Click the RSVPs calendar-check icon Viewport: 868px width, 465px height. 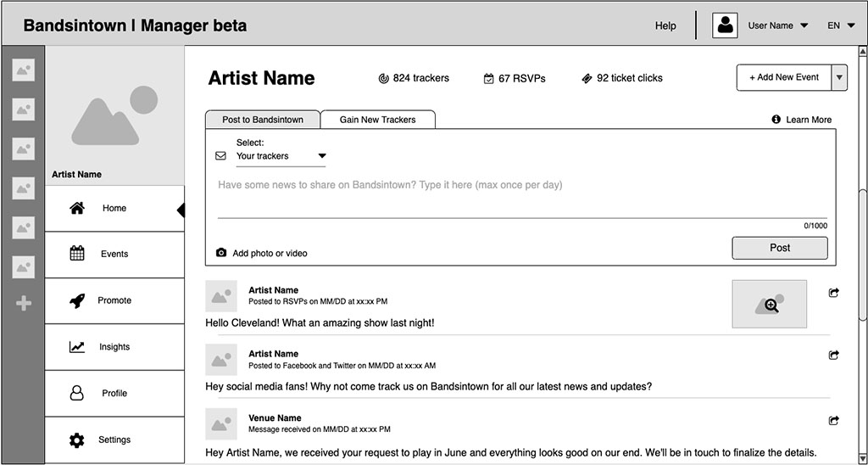click(x=489, y=79)
